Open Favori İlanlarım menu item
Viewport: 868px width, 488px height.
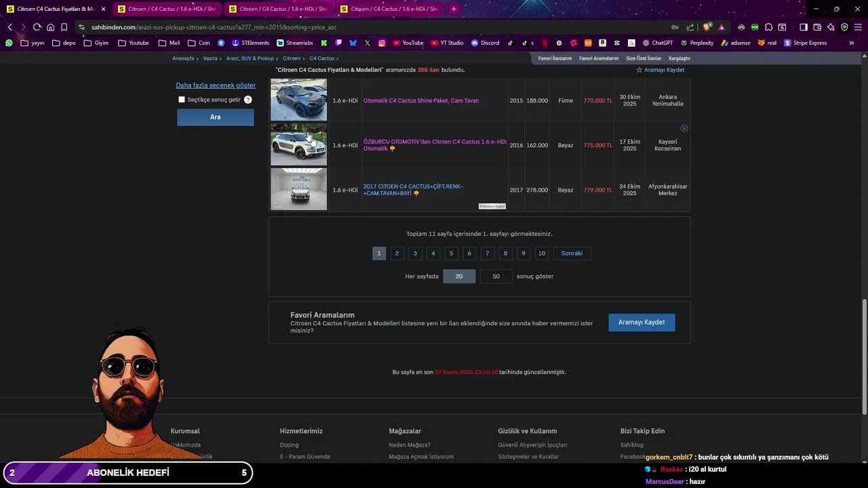(x=555, y=58)
